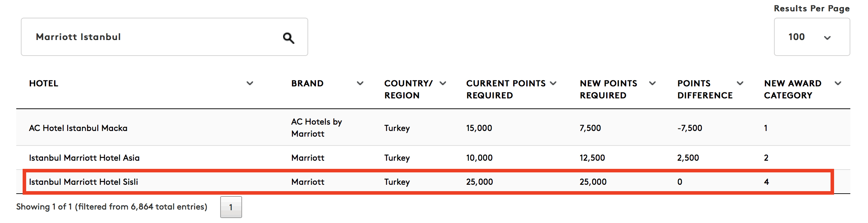868x223 pixels.
Task: Sort by Hotel column chevron
Action: click(x=250, y=84)
